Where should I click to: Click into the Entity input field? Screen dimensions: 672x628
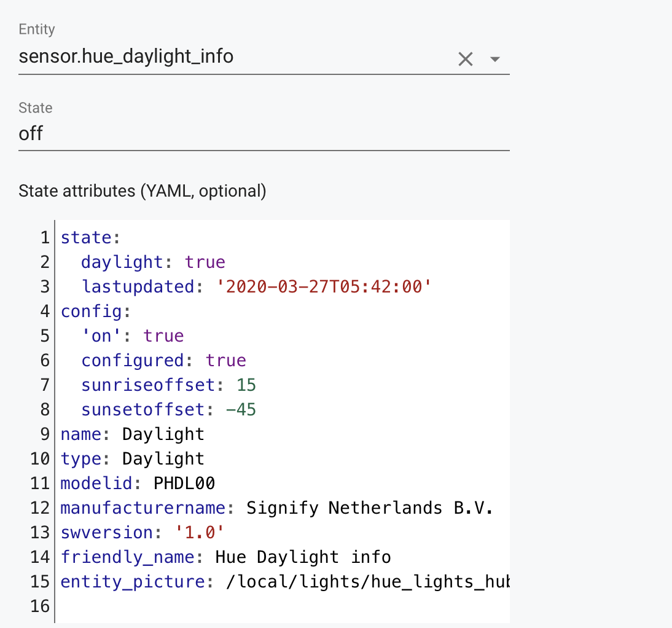(184, 56)
